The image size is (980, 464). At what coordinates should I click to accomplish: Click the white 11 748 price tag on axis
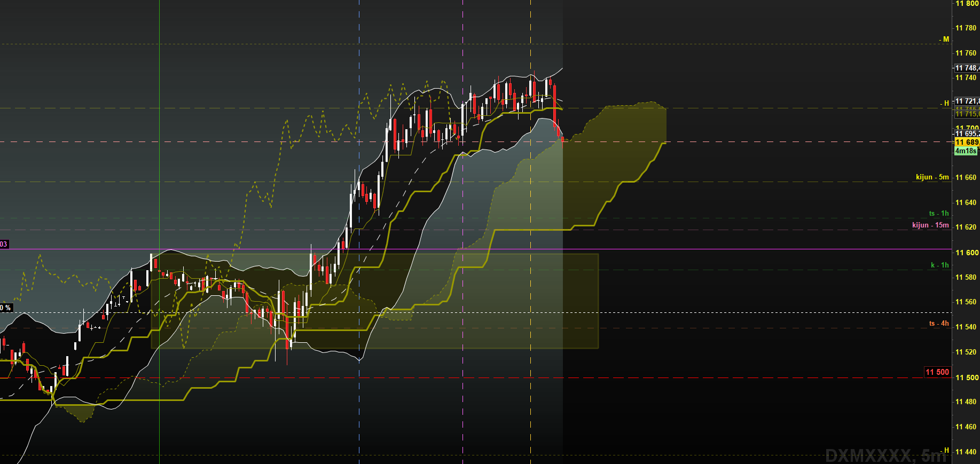(x=967, y=68)
